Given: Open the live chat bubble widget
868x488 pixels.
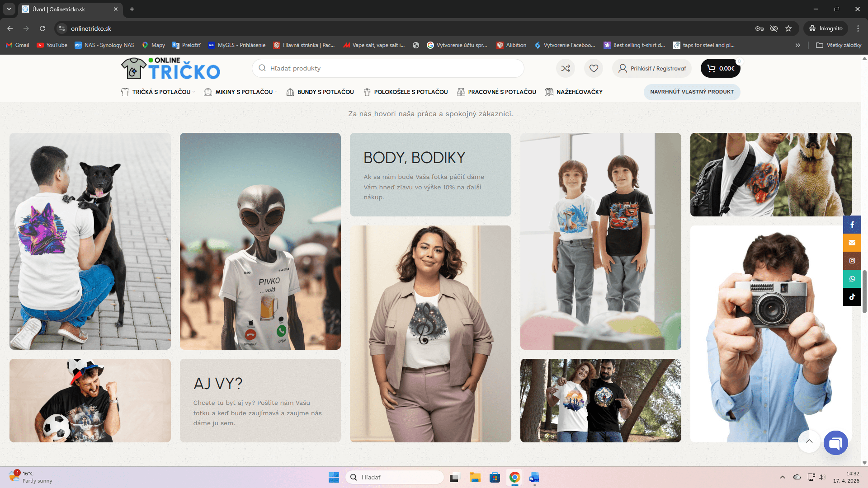Looking at the screenshot, I should pyautogui.click(x=835, y=442).
